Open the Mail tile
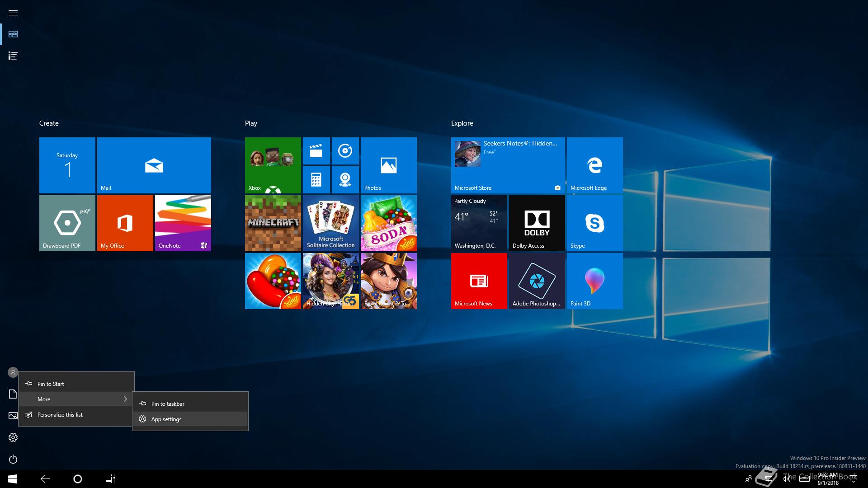The image size is (868, 488). pyautogui.click(x=154, y=165)
